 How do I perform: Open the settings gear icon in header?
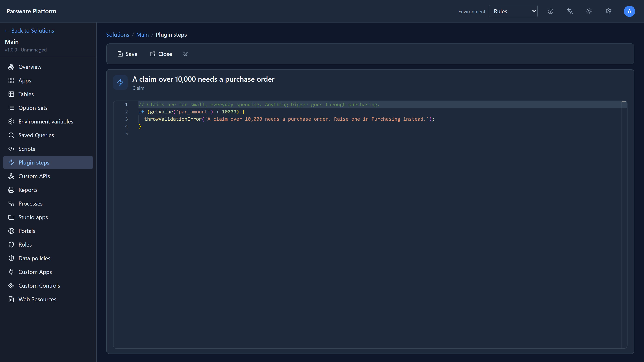point(609,11)
